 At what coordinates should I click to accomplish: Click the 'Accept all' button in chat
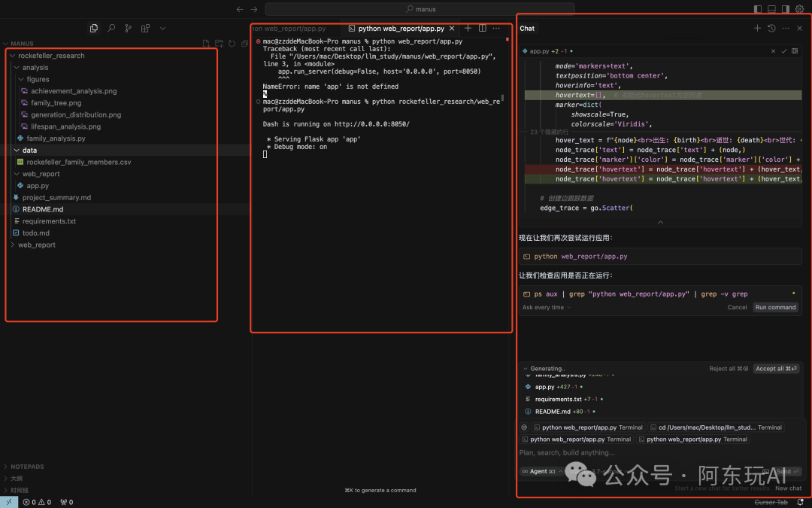pos(776,368)
